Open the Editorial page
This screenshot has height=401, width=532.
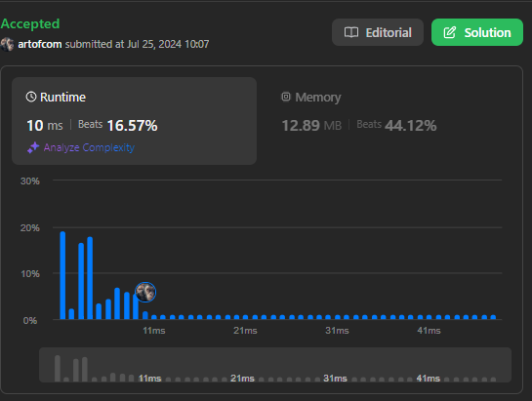(378, 32)
